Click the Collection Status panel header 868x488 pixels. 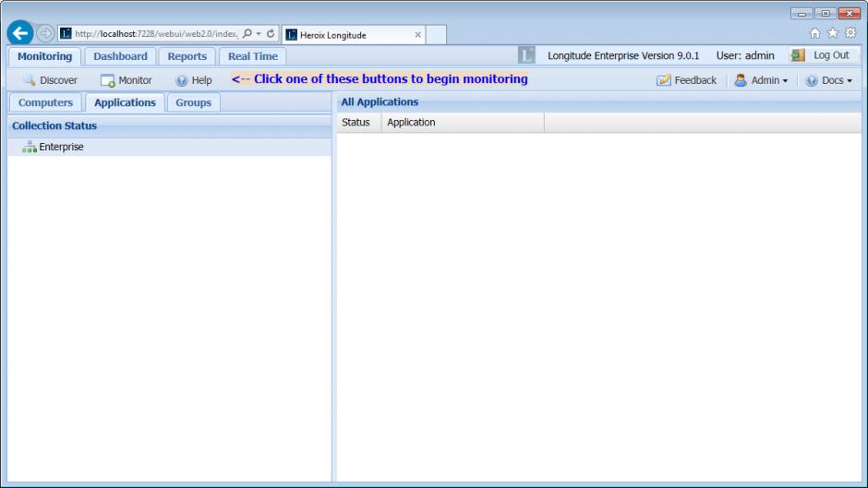coord(169,126)
